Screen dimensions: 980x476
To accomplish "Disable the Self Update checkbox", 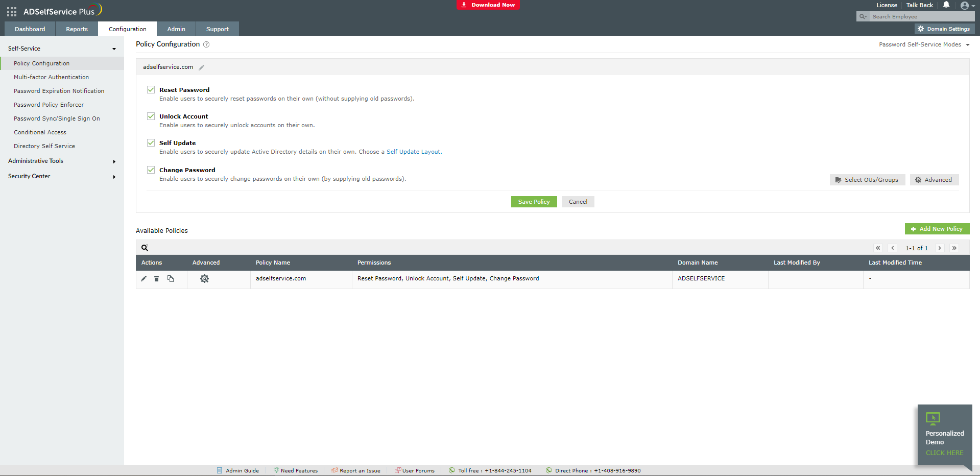I will tap(151, 143).
